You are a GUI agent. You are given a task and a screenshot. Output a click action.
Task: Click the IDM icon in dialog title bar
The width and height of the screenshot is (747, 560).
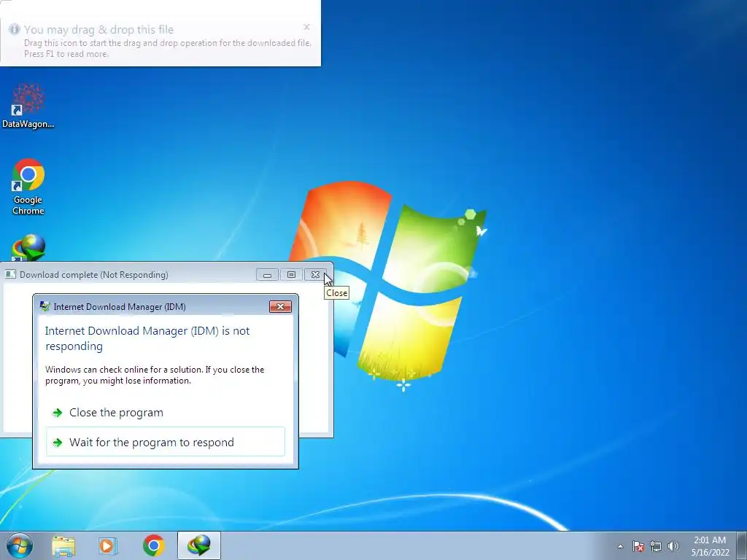pos(45,306)
